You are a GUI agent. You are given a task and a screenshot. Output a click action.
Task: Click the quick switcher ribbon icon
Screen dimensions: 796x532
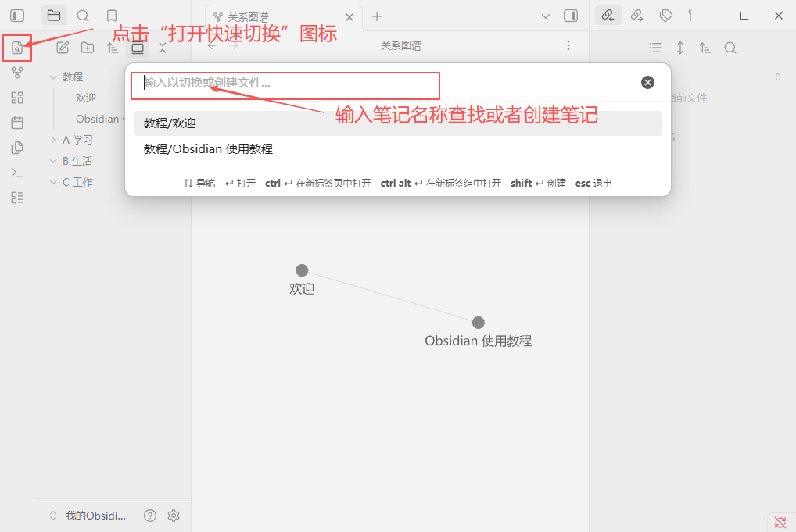click(17, 48)
